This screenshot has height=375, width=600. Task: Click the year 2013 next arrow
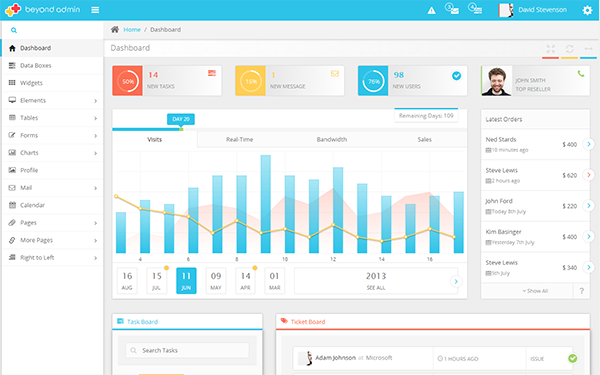click(x=456, y=281)
